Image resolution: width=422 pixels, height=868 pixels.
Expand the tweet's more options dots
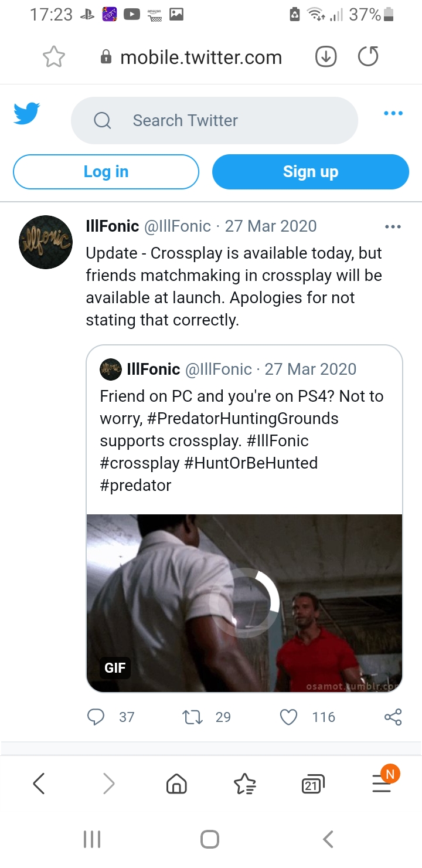(x=392, y=226)
